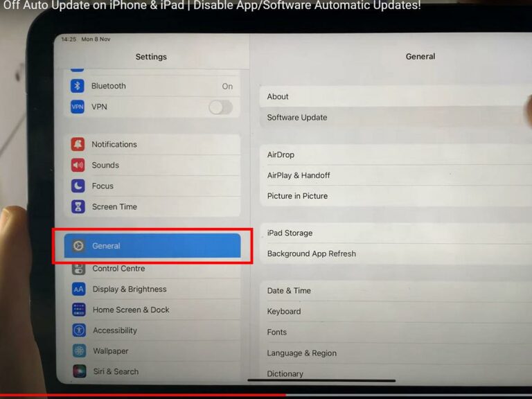
Task: Tap the General gear icon
Action: [x=78, y=246]
